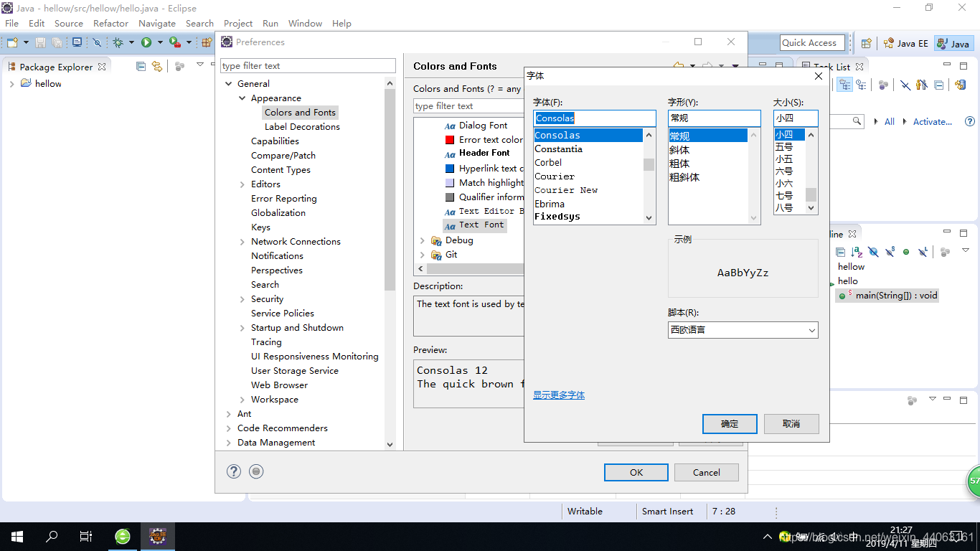Click the Save All toolbar icon
The height and width of the screenshot is (551, 980).
pyautogui.click(x=57, y=43)
